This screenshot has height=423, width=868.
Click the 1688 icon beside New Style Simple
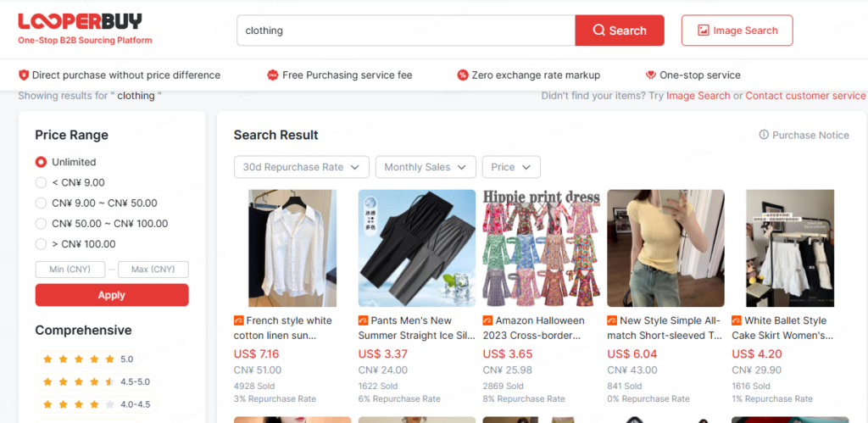point(612,320)
